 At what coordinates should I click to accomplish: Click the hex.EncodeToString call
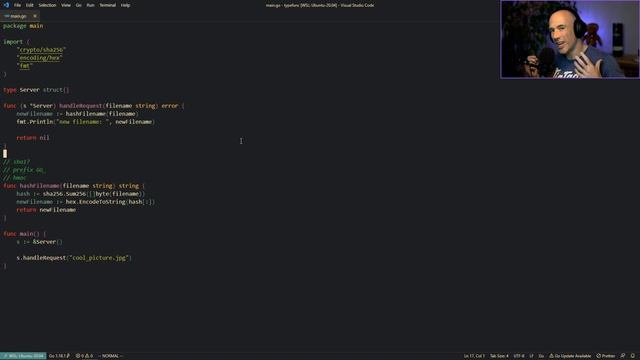click(110, 202)
